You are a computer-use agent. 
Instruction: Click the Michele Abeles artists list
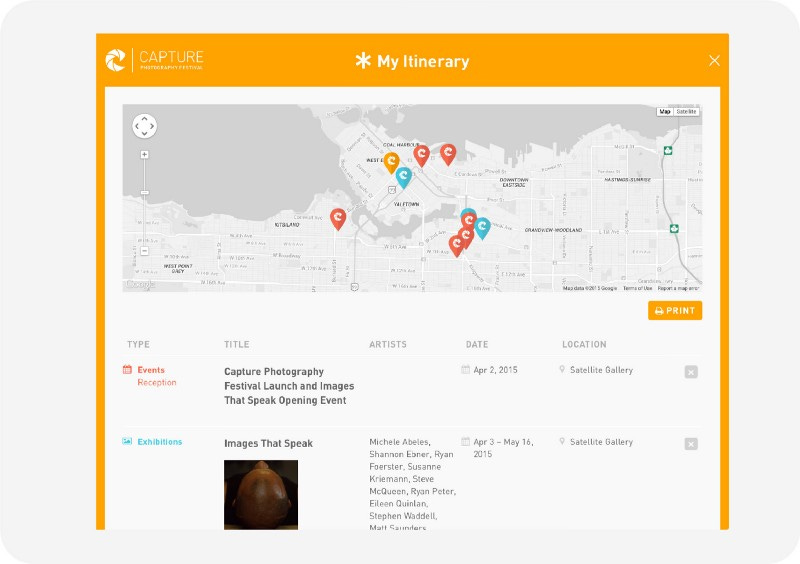[x=412, y=485]
